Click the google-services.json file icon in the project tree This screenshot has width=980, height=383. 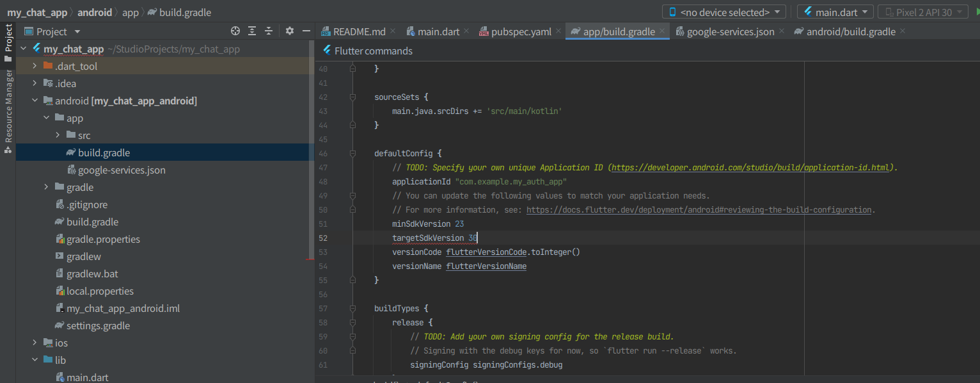coord(72,170)
